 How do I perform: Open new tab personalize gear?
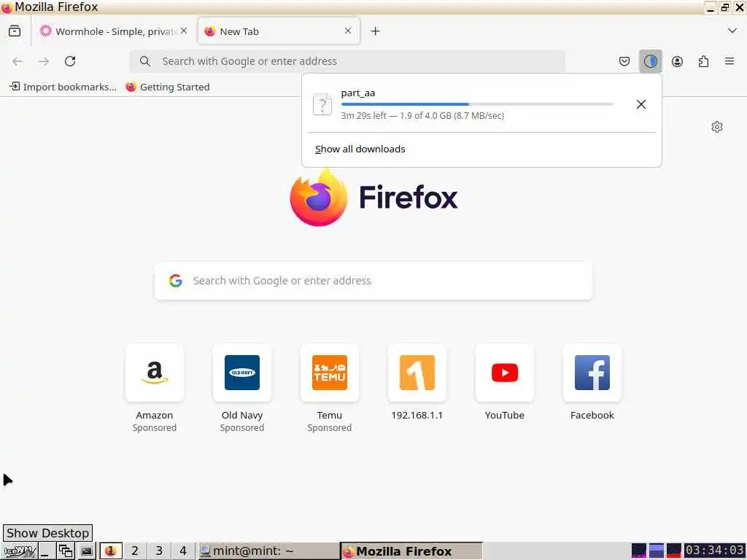pos(716,127)
